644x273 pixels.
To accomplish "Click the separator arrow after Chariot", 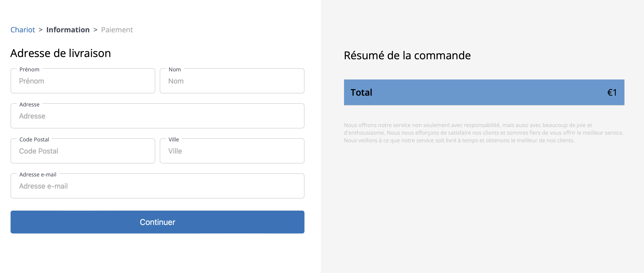I will (40, 30).
